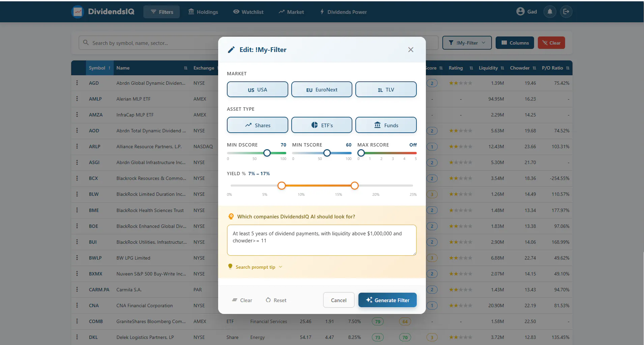Image resolution: width=644 pixels, height=345 pixels.
Task: Click the DividendsIQ logo icon
Action: tap(78, 12)
